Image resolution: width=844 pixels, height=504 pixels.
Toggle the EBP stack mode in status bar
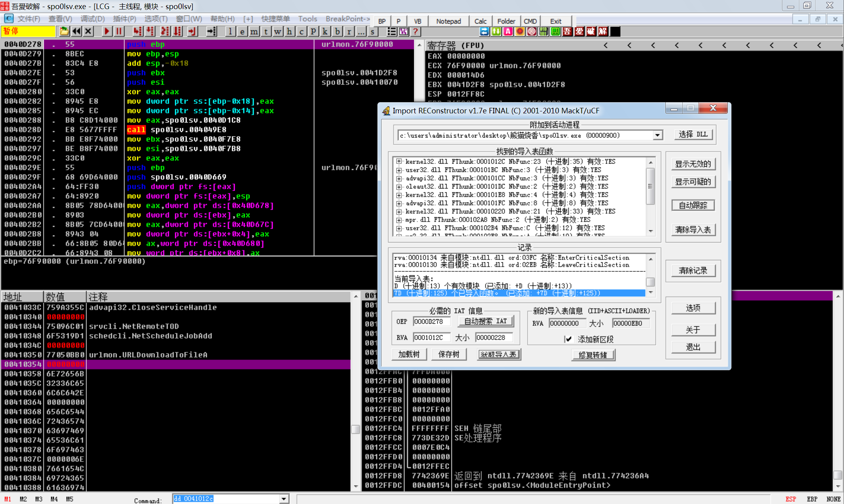pyautogui.click(x=812, y=499)
